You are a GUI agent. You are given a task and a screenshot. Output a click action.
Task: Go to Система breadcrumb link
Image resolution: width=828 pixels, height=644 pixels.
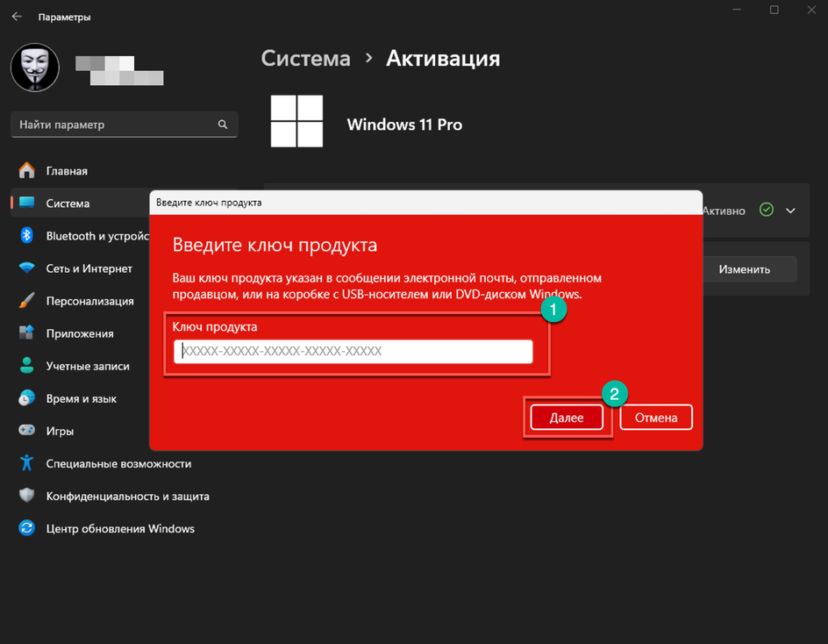(306, 58)
